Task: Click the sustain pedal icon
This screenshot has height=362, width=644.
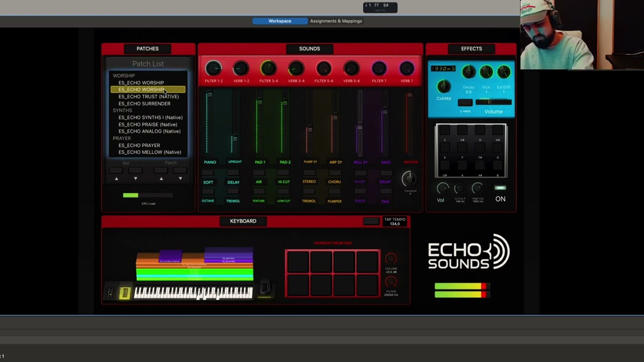Action: point(265,288)
